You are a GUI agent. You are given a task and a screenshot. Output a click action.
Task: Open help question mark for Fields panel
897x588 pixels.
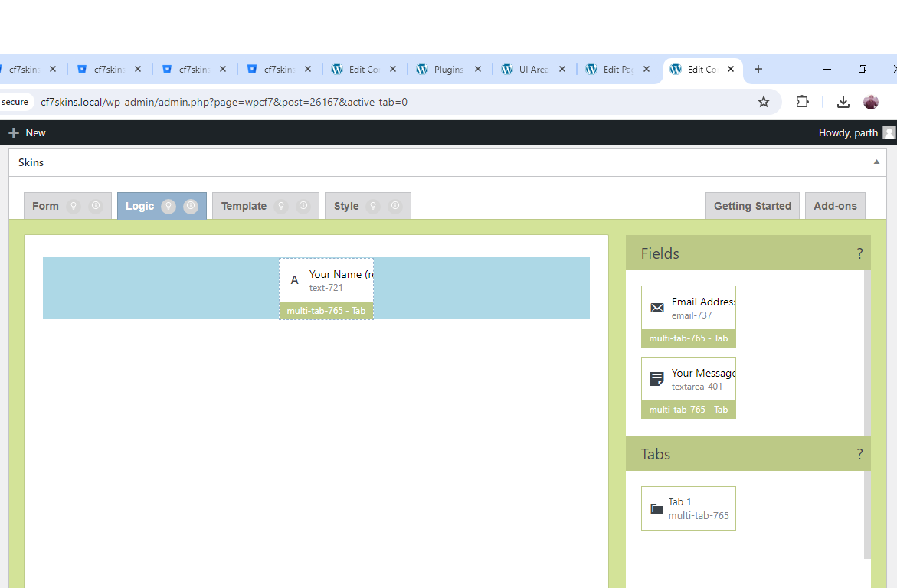(859, 253)
